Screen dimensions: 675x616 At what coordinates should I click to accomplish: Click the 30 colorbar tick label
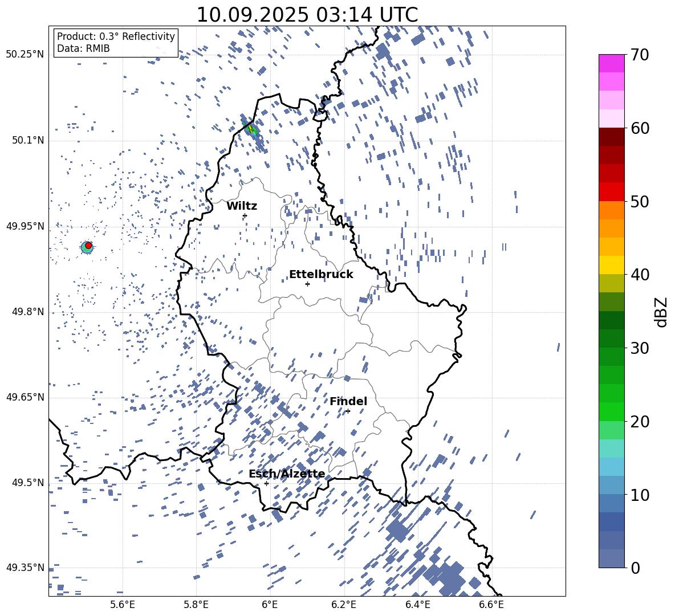click(x=640, y=348)
